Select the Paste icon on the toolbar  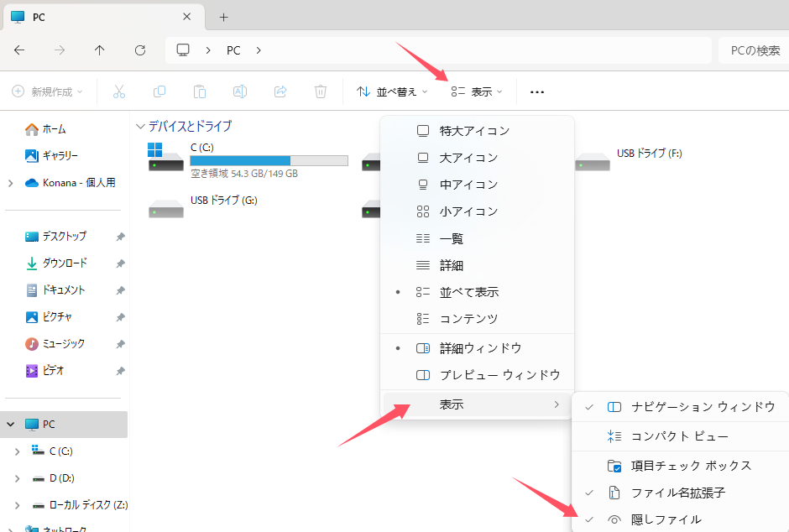tap(199, 91)
